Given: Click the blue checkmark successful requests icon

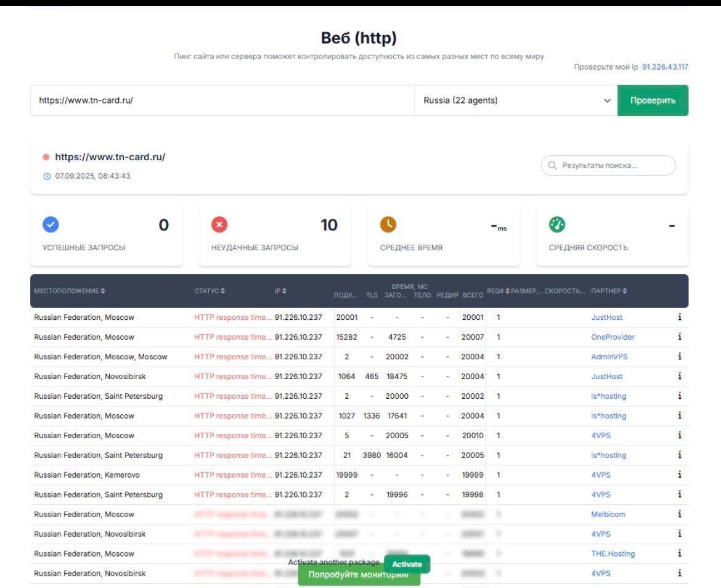Looking at the screenshot, I should [51, 225].
